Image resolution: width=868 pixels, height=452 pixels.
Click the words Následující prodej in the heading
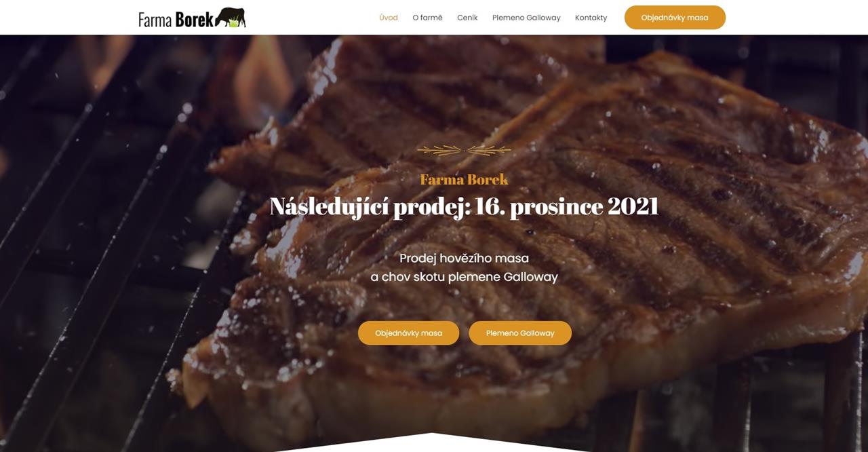[370, 206]
